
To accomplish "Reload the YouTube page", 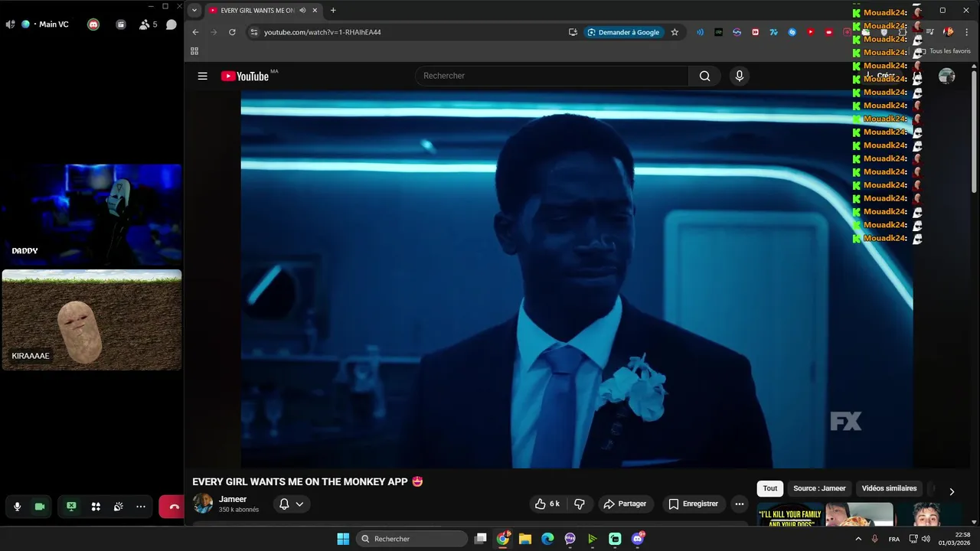I will (232, 32).
